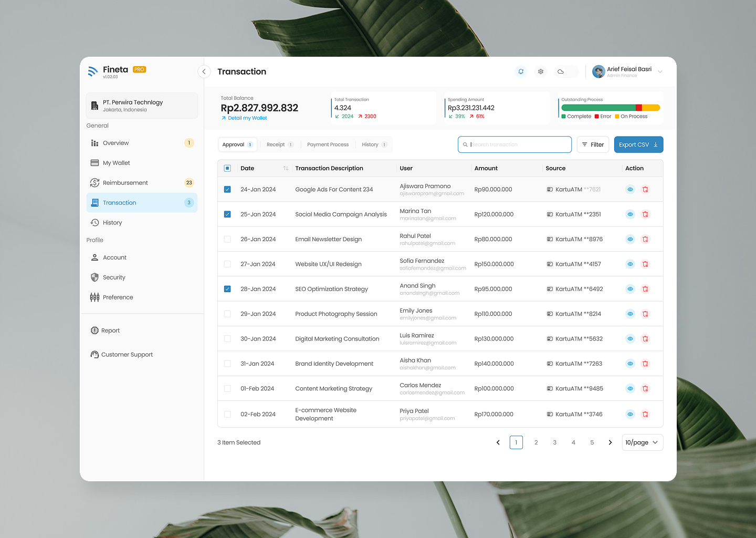View E-commerce Website Development transaction

click(x=630, y=414)
